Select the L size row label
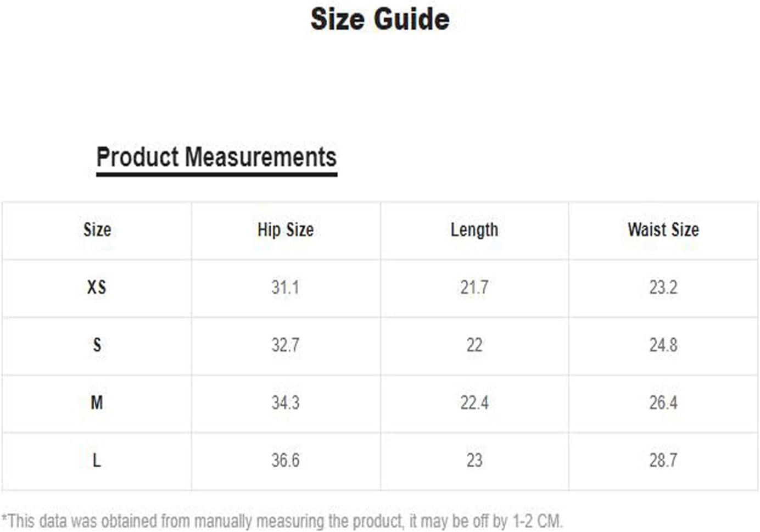The image size is (760, 532). pos(97,460)
